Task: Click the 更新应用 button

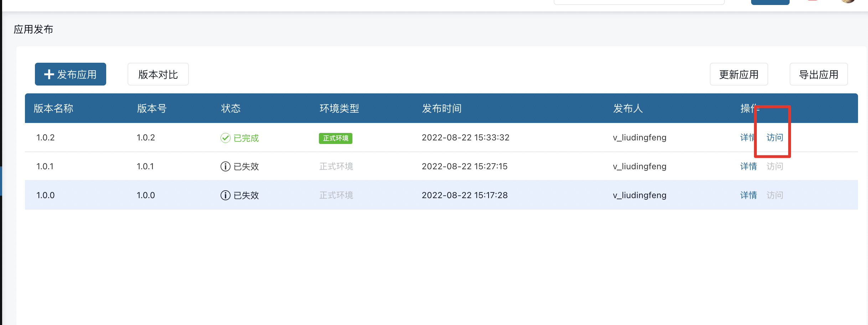Action: click(x=739, y=74)
